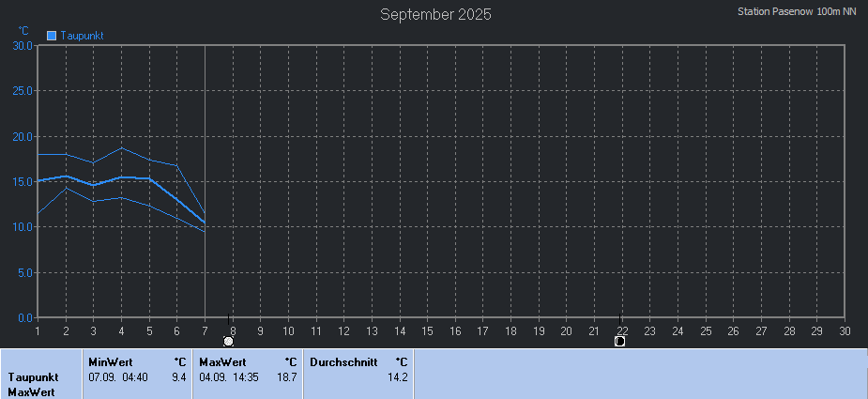868x399 pixels.
Task: Click the 'Taupunkt' legend label text
Action: [83, 36]
